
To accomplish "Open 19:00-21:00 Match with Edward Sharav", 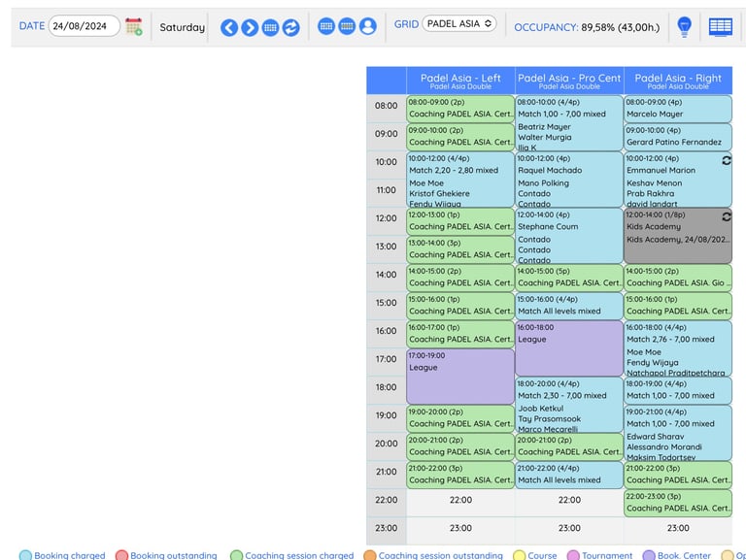I will click(x=678, y=433).
